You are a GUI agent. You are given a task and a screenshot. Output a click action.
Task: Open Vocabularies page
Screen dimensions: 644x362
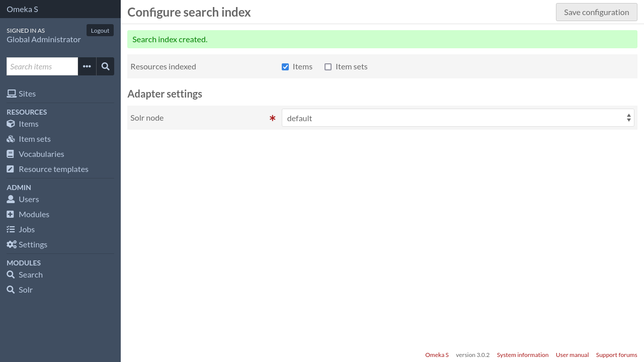pos(41,154)
